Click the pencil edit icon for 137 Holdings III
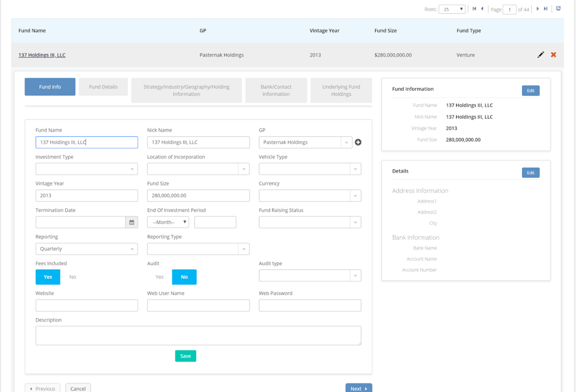The image size is (576, 392). pos(541,55)
